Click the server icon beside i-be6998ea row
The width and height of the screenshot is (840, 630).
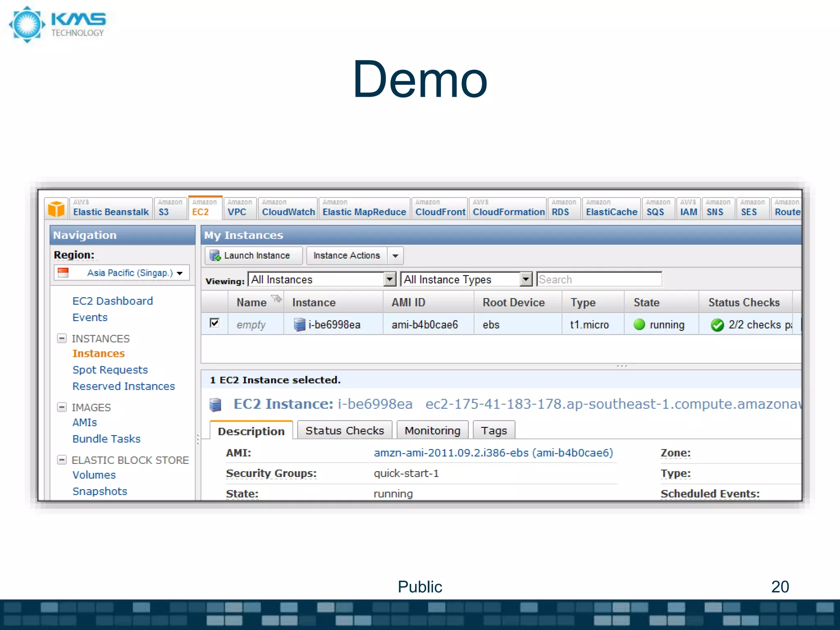click(x=299, y=324)
